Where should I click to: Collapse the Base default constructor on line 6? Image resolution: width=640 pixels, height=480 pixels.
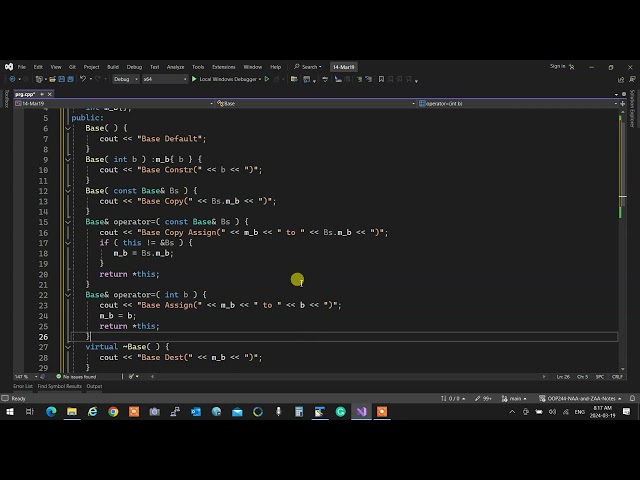click(x=68, y=128)
